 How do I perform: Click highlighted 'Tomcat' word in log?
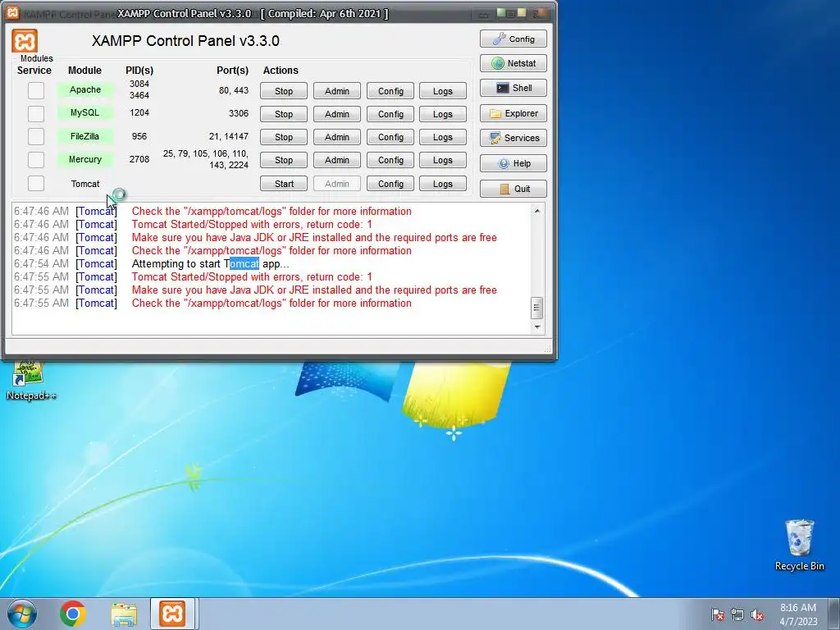point(244,263)
